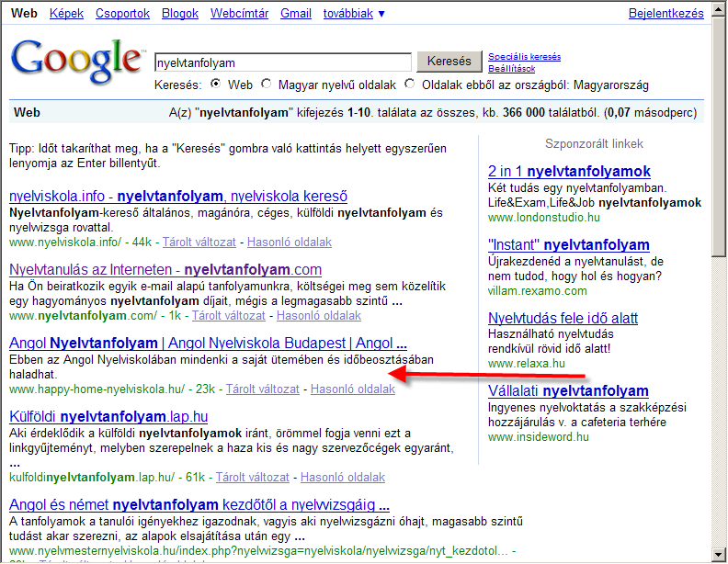Open Tárolt változat for nyelviskola.info result

pyautogui.click(x=199, y=243)
